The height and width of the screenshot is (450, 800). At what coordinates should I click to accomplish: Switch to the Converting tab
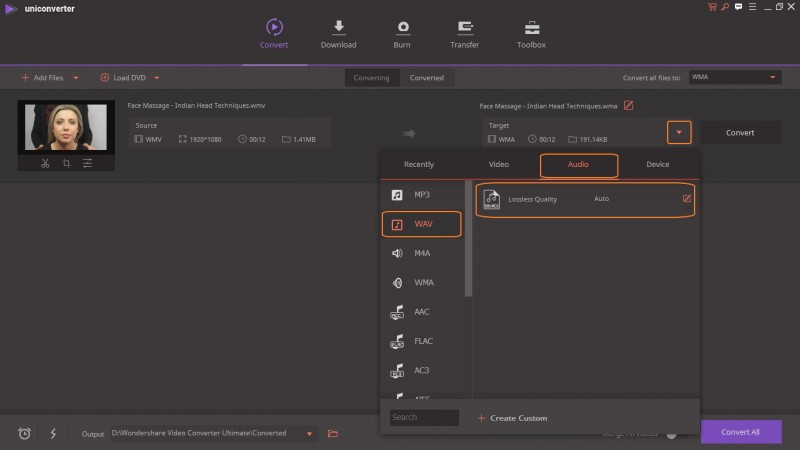click(x=371, y=78)
